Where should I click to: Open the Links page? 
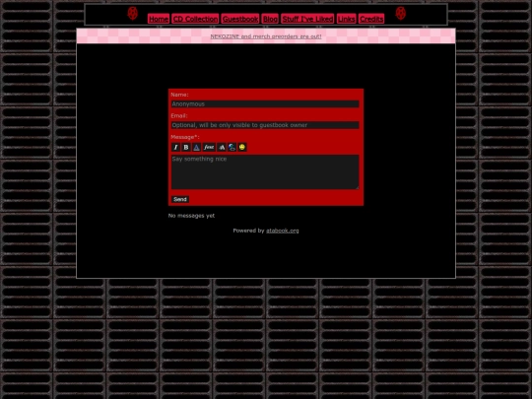click(347, 19)
